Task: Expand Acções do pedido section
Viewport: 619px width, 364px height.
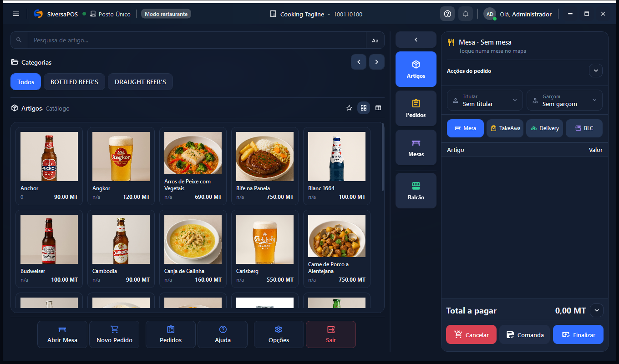Action: pyautogui.click(x=596, y=71)
